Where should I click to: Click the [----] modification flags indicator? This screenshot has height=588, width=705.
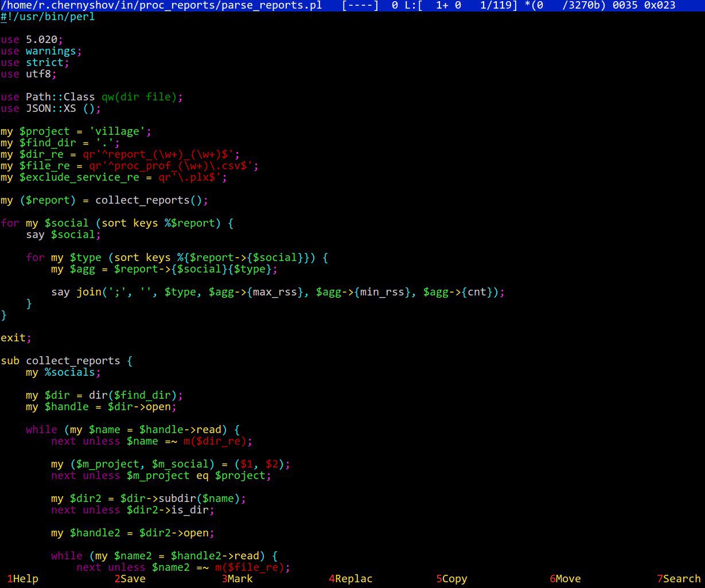(360, 5)
